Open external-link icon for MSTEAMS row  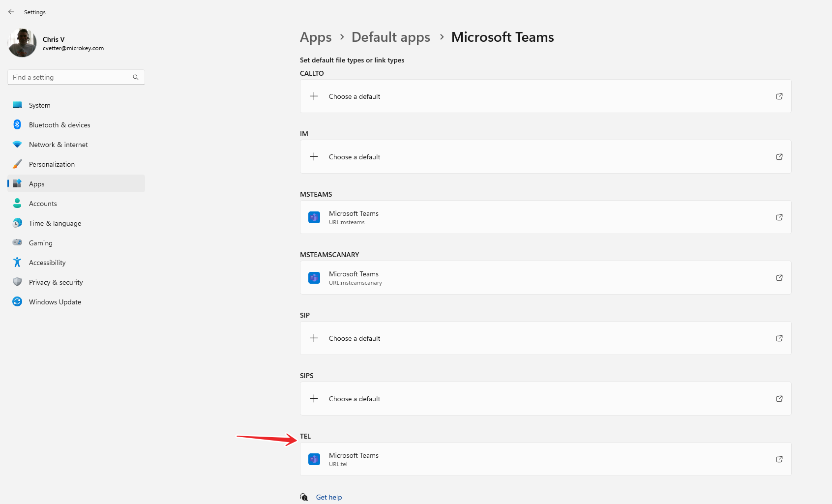(779, 217)
